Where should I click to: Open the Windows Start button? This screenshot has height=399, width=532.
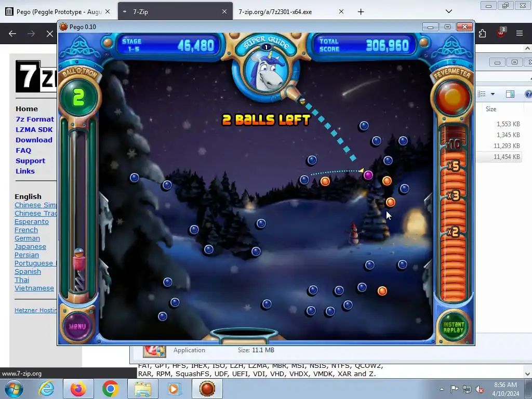pos(14,389)
